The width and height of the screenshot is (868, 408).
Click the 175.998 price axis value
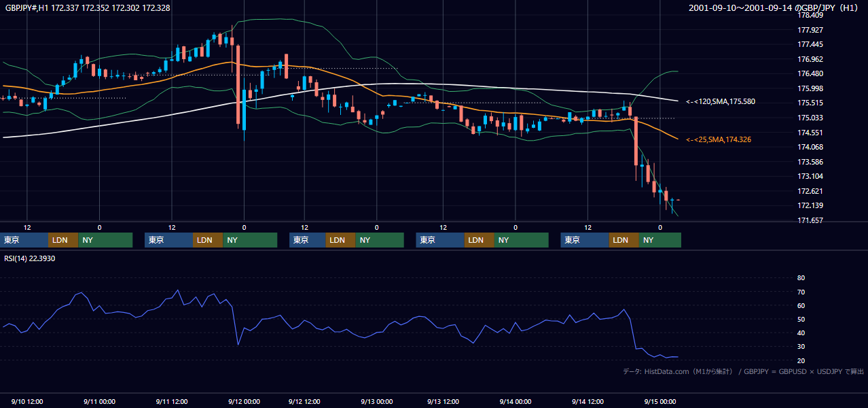click(x=810, y=88)
